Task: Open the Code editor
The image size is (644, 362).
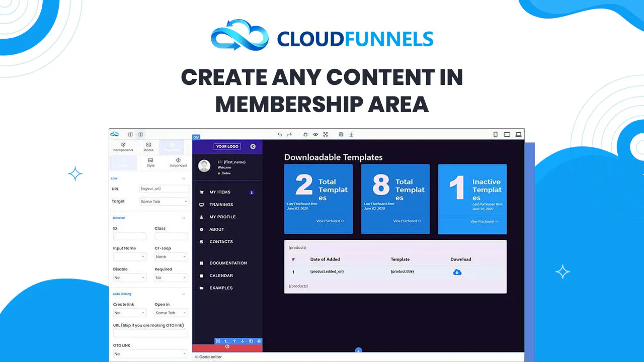Action: (x=208, y=357)
